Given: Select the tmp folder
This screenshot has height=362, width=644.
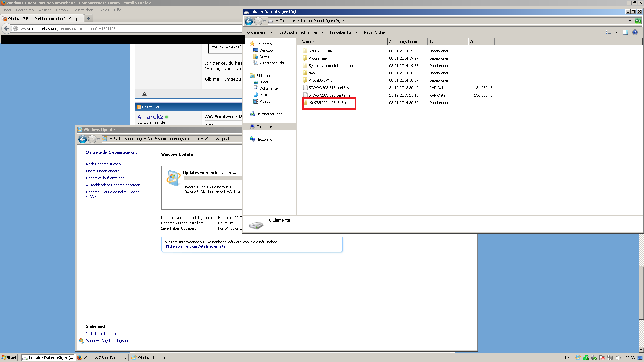Looking at the screenshot, I should tap(312, 73).
